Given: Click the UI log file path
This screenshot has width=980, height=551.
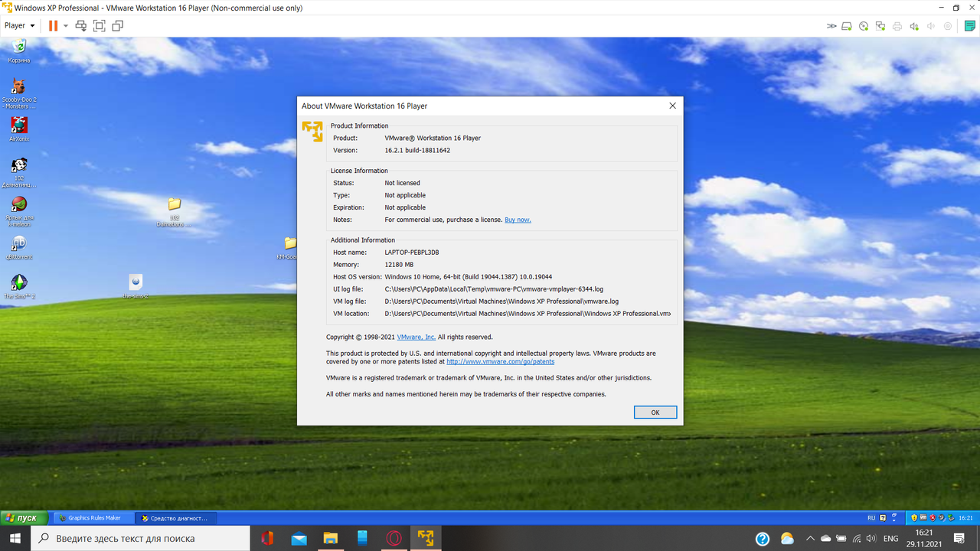Looking at the screenshot, I should point(494,289).
